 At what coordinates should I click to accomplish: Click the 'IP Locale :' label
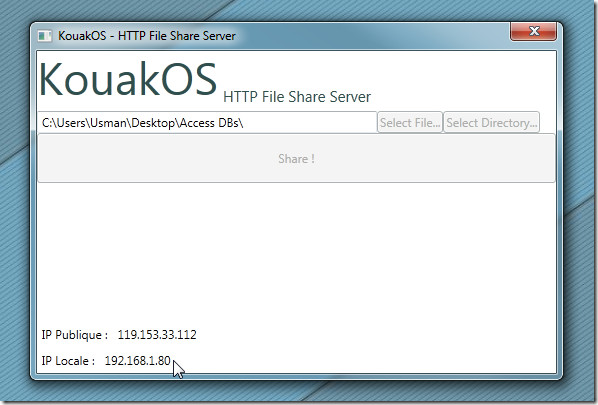pos(68,361)
